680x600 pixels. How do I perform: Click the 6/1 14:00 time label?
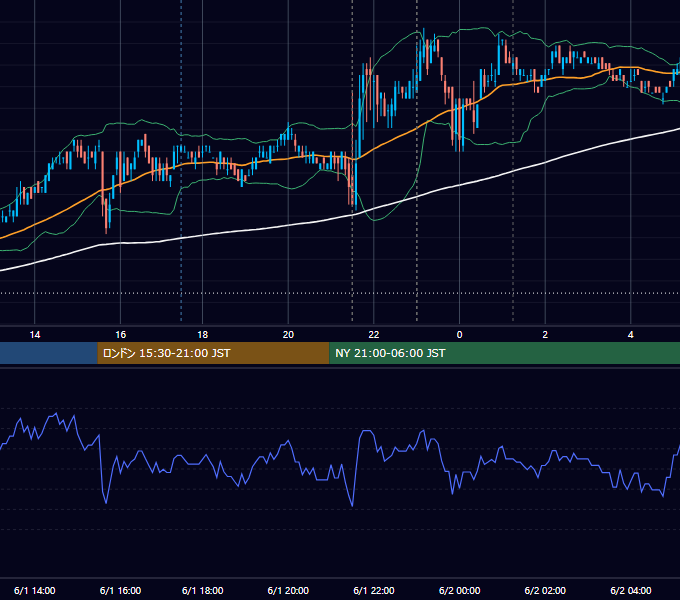point(35,590)
